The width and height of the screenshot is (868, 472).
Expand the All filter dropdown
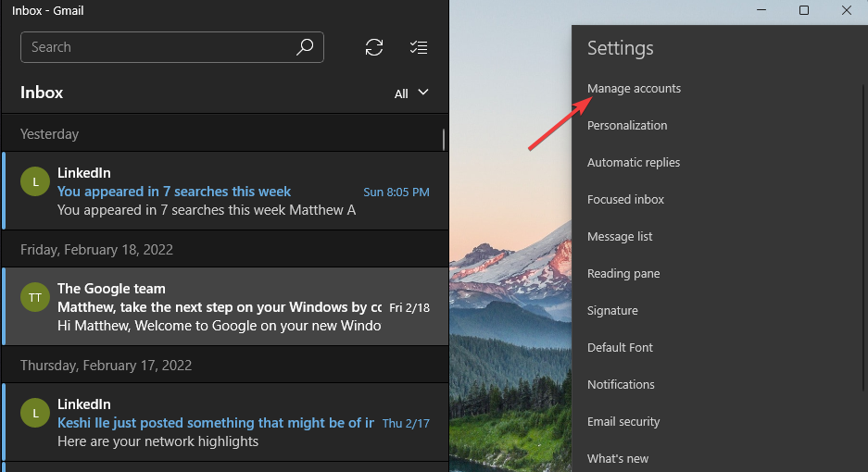click(411, 93)
